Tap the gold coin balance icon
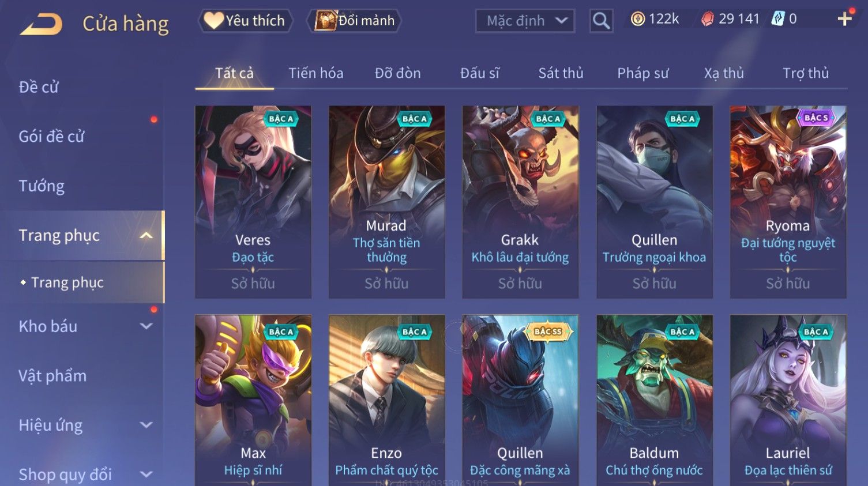The height and width of the screenshot is (486, 868). pyautogui.click(x=637, y=19)
